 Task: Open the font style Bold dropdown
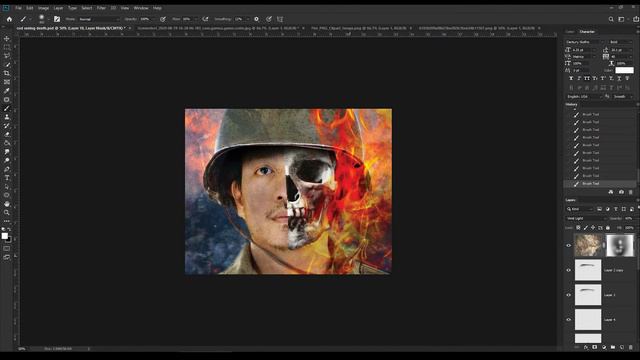coord(620,42)
